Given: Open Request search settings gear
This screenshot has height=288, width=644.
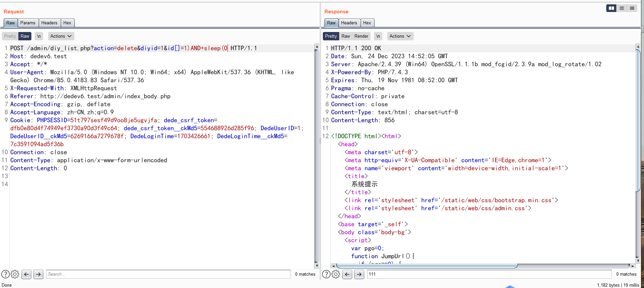Looking at the screenshot, I should coord(15,274).
